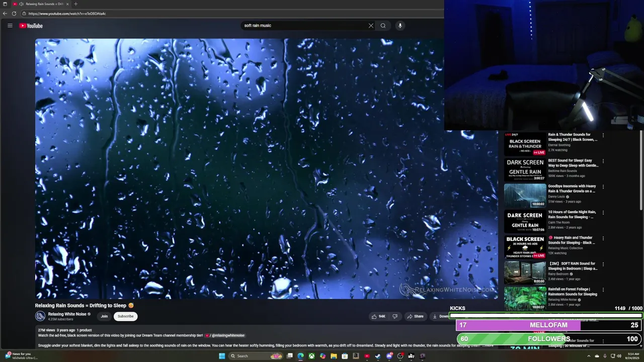
Task: Open Amazon app from taskbar
Action: coord(356,356)
